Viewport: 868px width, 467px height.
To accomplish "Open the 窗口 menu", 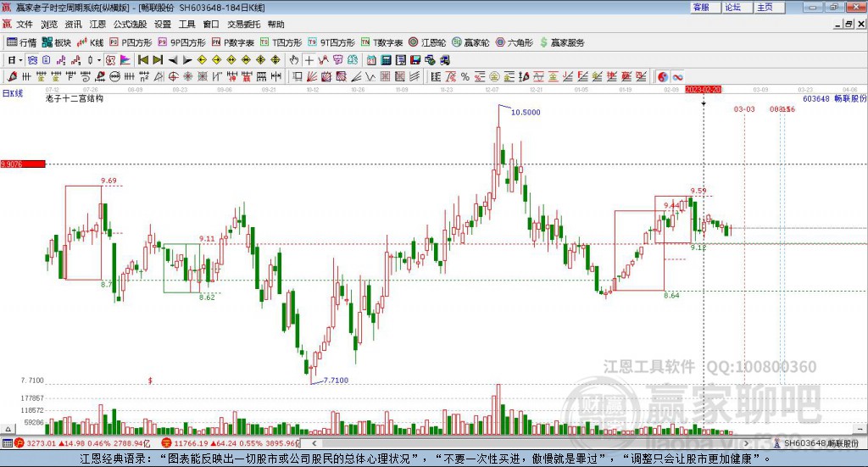I will pos(211,25).
